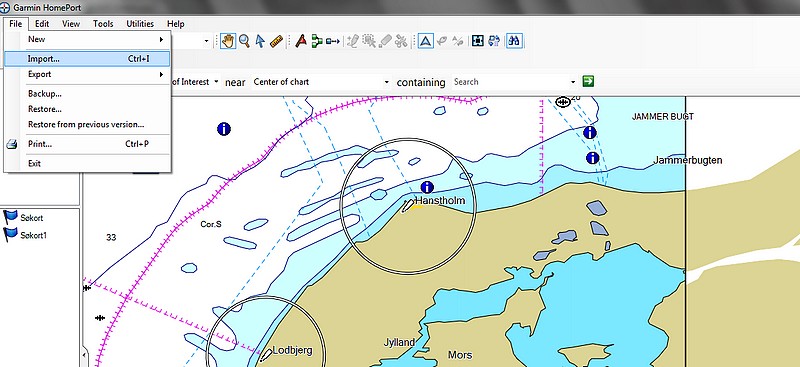Click in the Search text field
This screenshot has width=800, height=367.
pos(509,82)
